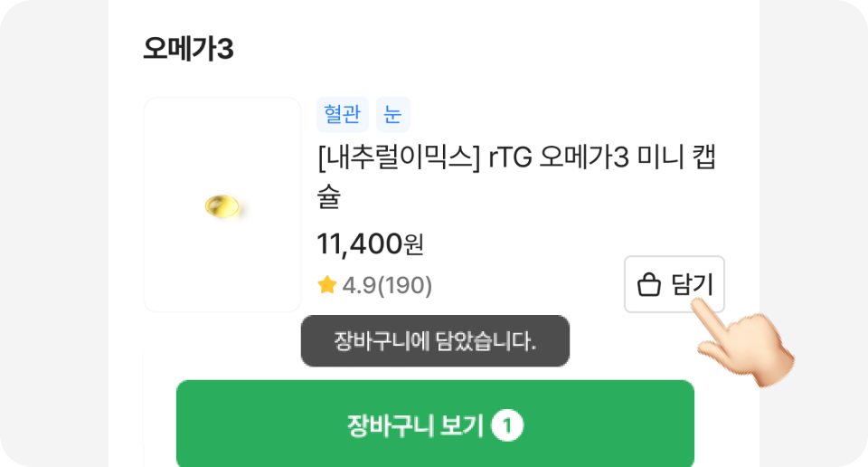868x467 pixels.
Task: Select the 눈 tag chip
Action: (393, 115)
